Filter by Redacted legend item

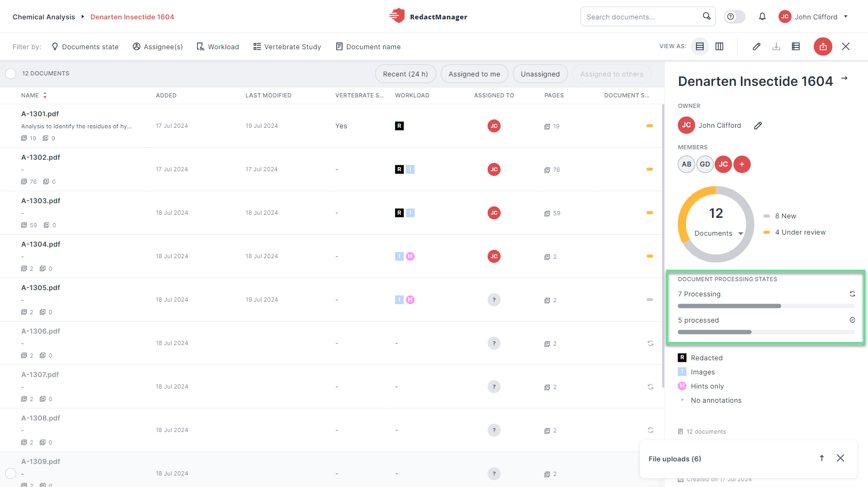[701, 358]
